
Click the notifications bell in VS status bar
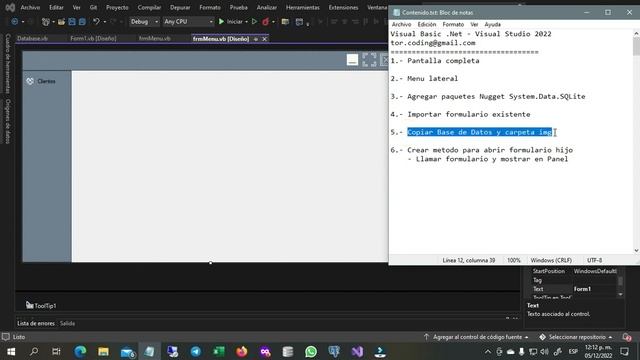point(627,337)
